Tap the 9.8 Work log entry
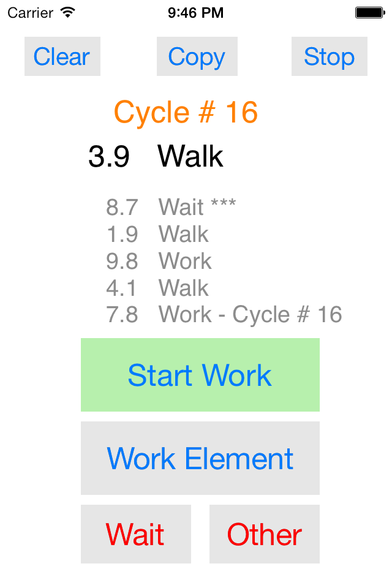The height and width of the screenshot is (588, 392). (x=159, y=261)
